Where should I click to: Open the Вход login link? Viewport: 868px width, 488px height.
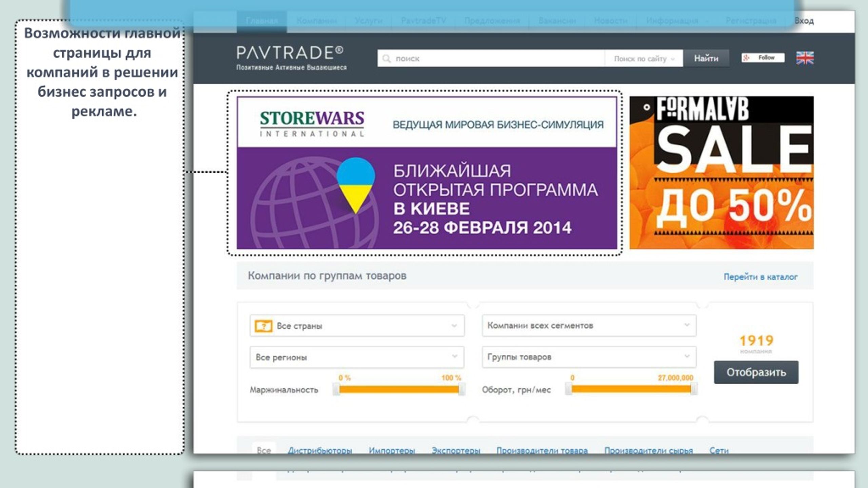(804, 21)
